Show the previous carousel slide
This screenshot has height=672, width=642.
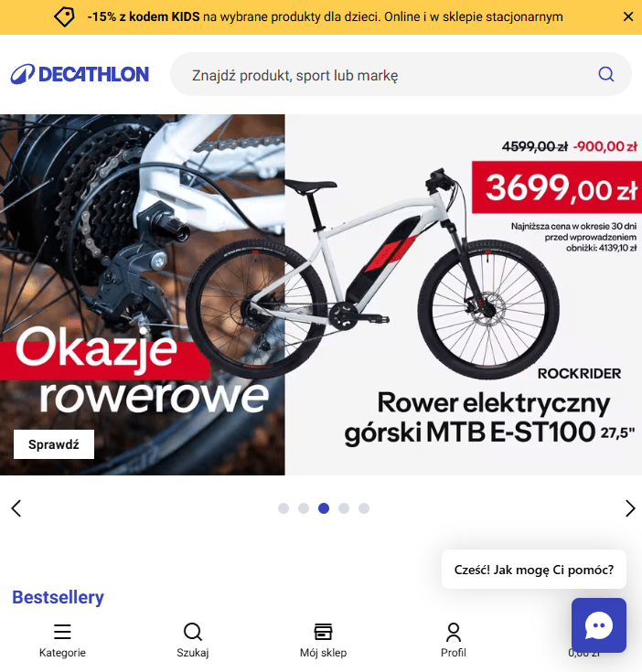16,508
